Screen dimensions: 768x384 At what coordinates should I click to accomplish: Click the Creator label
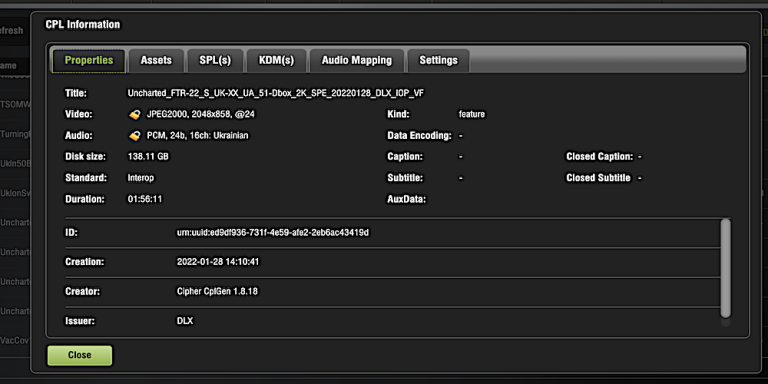(x=83, y=291)
